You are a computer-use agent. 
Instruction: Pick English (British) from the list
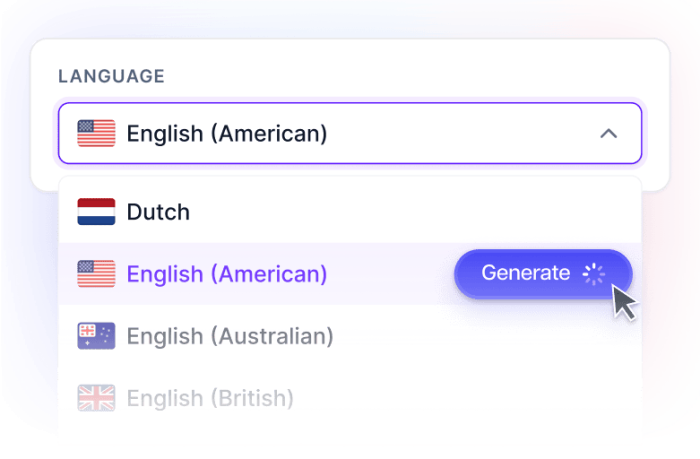click(210, 398)
